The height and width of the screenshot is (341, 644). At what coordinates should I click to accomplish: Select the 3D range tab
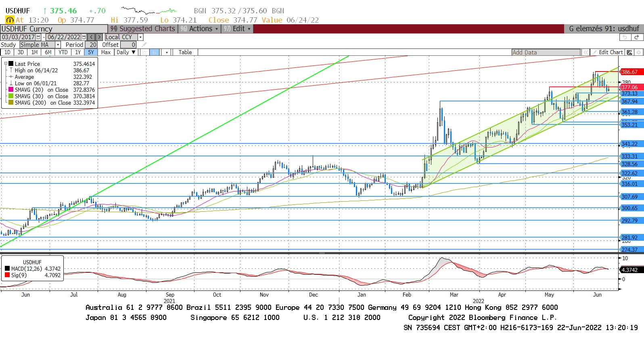click(21, 53)
